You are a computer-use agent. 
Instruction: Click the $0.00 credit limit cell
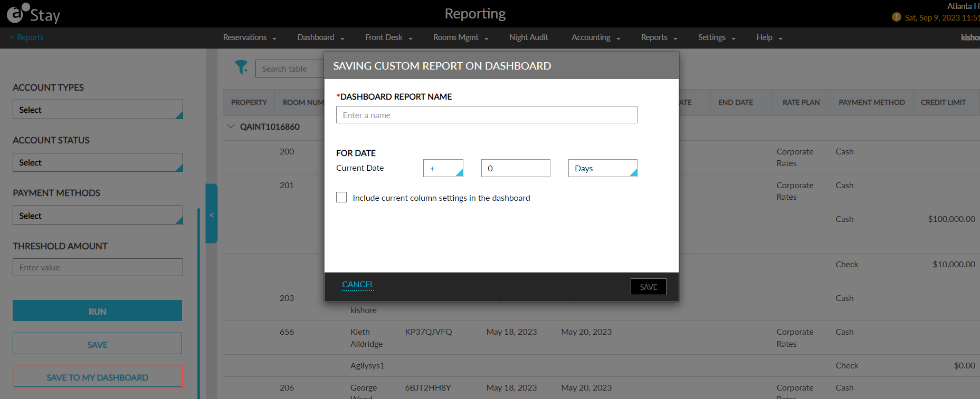click(964, 365)
